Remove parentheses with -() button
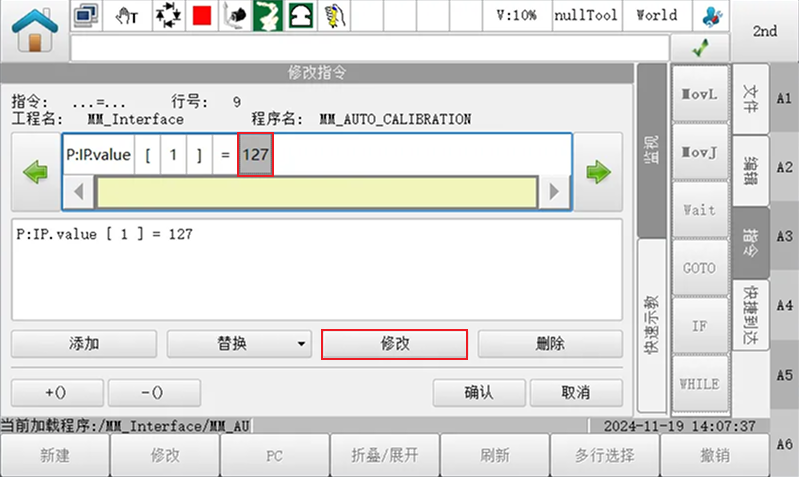 pos(154,392)
